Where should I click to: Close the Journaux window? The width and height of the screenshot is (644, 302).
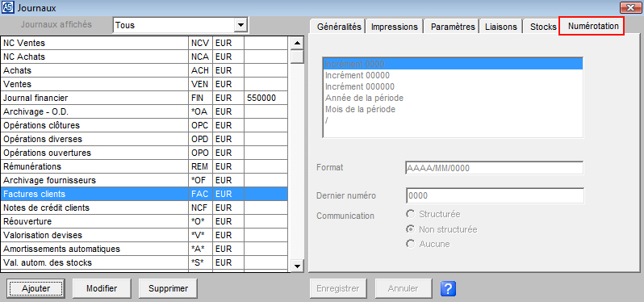point(631,7)
